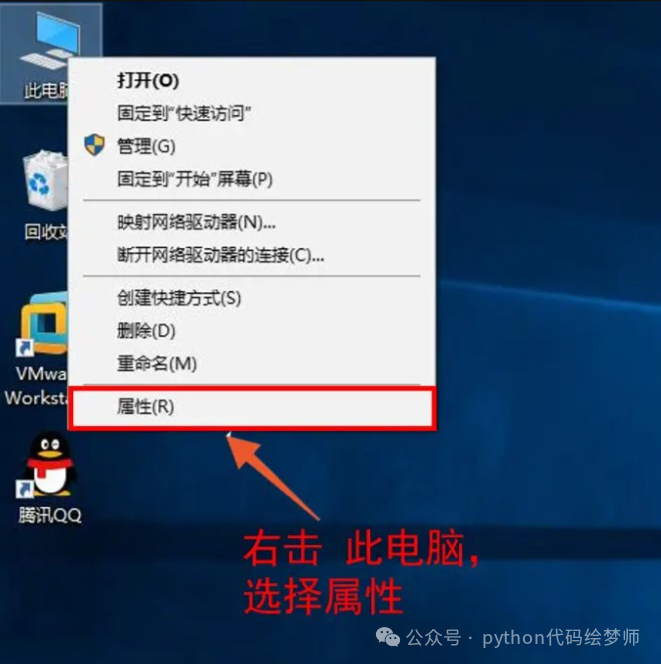
Task: Select the Tencent QQ penguin icon
Action: click(x=49, y=465)
